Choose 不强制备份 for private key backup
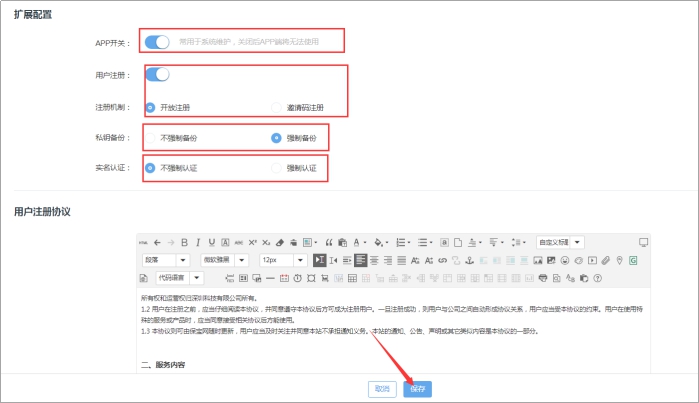This screenshot has height=403, width=699. click(x=151, y=137)
